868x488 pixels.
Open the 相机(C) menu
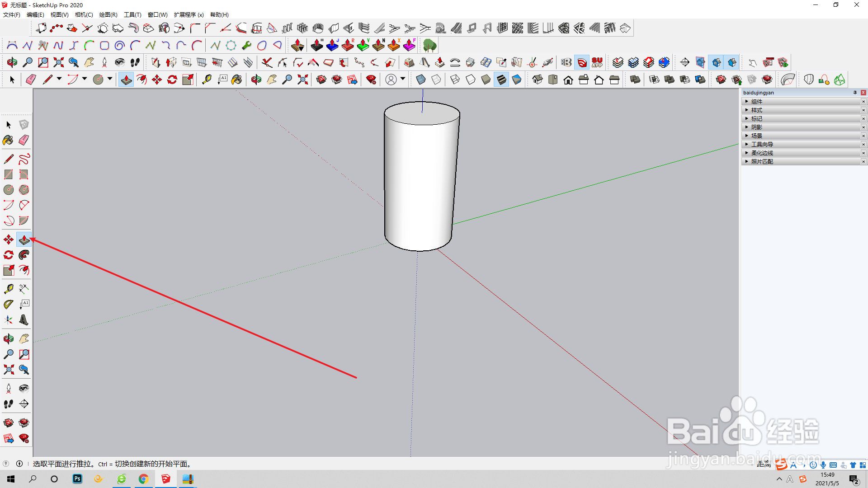click(x=84, y=15)
